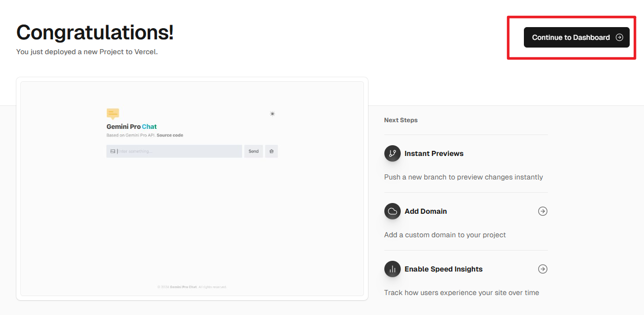The width and height of the screenshot is (644, 315).
Task: Open the Add Domain step label
Action: coord(426,211)
